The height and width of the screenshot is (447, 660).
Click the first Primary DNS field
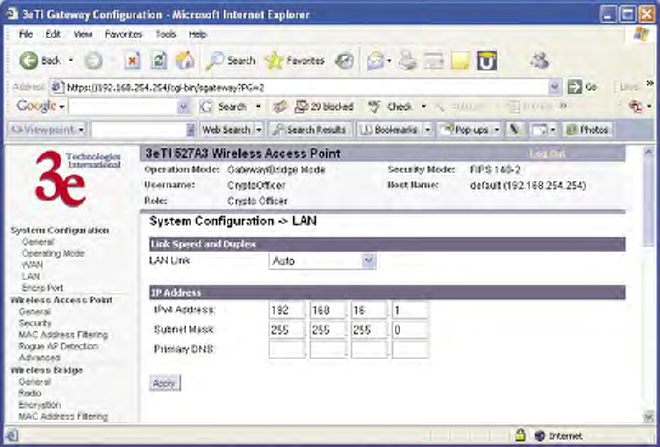pos(286,349)
